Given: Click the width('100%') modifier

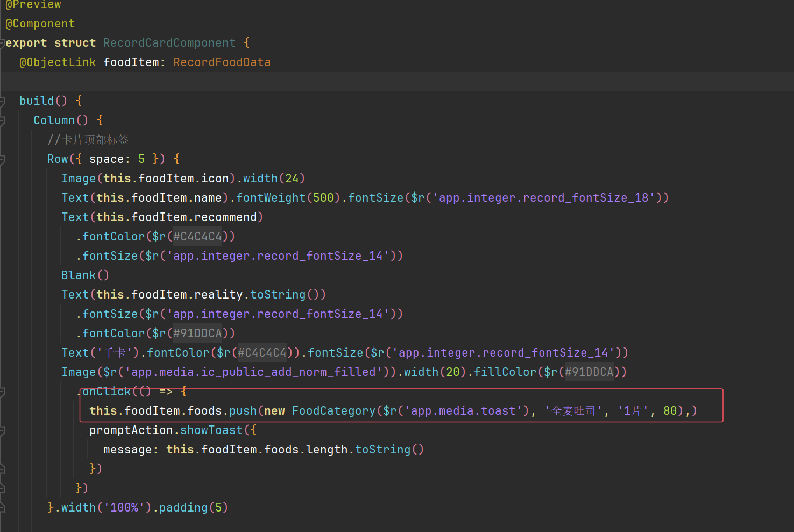Looking at the screenshot, I should [x=107, y=508].
